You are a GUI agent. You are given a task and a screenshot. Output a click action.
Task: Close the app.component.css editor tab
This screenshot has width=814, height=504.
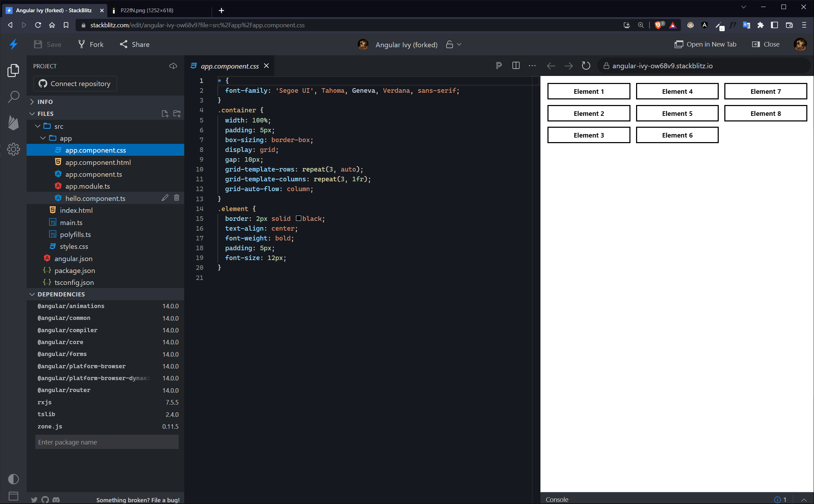(x=266, y=66)
